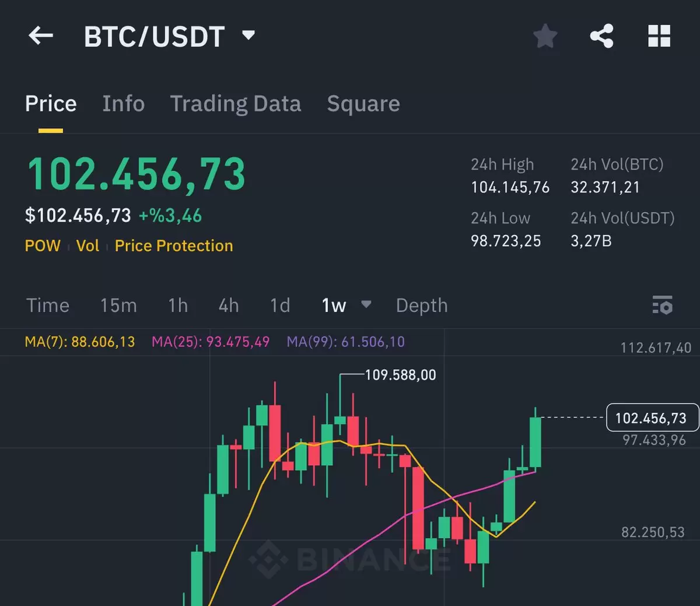The width and height of the screenshot is (700, 606).
Task: Add BTC/USDT to favorites with star icon
Action: tap(545, 36)
